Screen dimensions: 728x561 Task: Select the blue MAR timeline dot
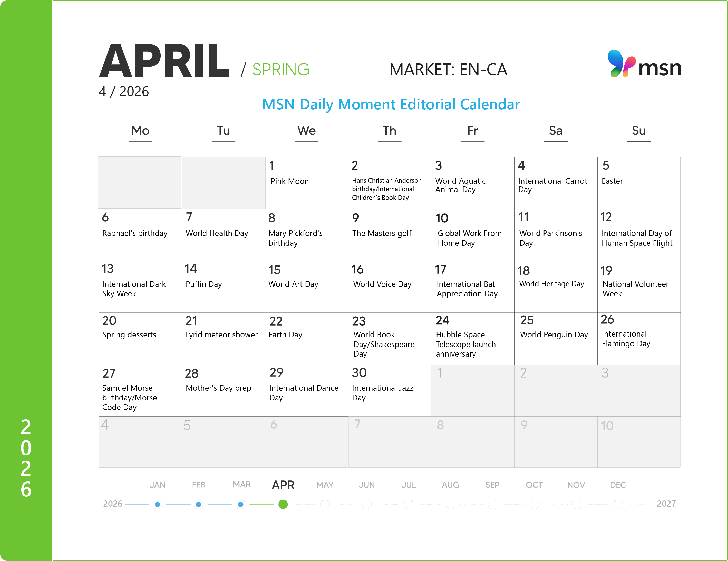click(241, 504)
